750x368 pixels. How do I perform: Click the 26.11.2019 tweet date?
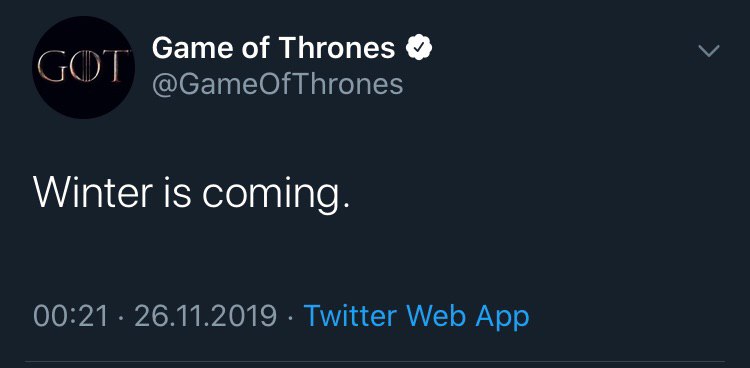[x=206, y=317]
